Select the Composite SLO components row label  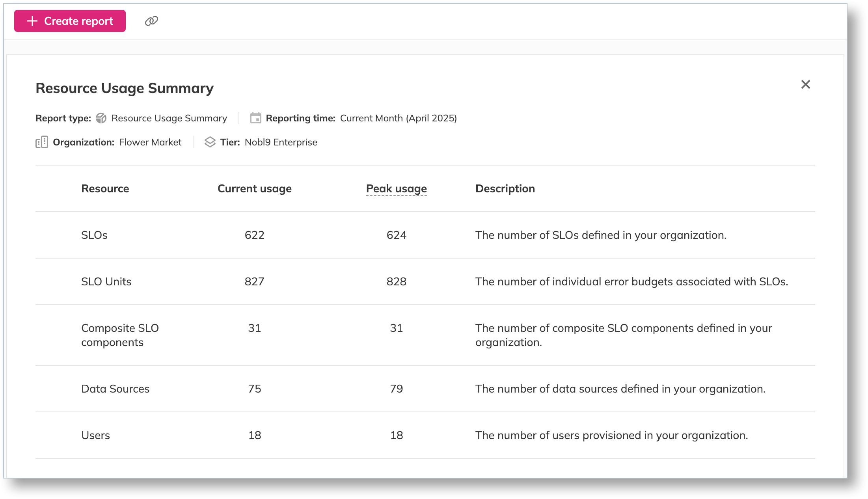pos(120,335)
